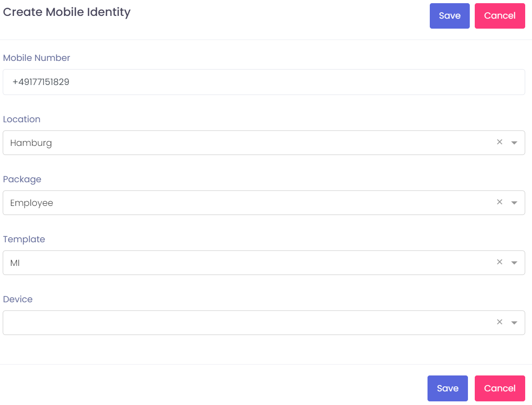Expand the Location dropdown arrow
Image resolution: width=532 pixels, height=405 pixels.
point(514,143)
